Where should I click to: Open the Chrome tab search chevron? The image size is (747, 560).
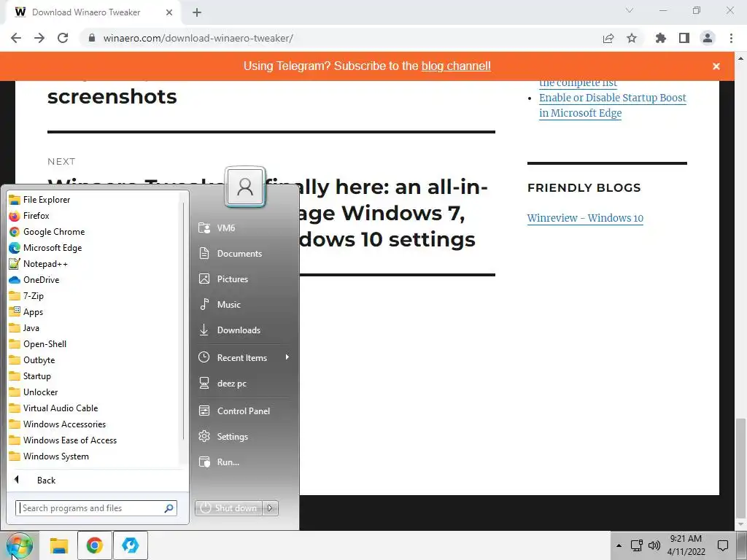pos(630,10)
